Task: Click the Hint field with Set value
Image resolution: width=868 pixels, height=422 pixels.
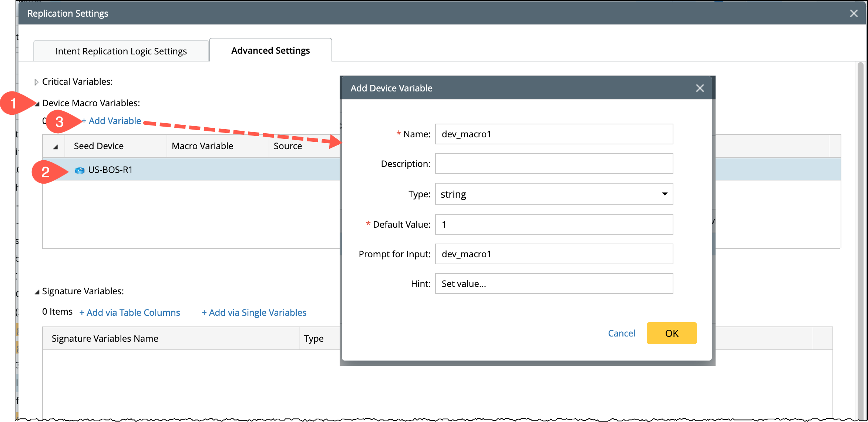Action: tap(554, 284)
